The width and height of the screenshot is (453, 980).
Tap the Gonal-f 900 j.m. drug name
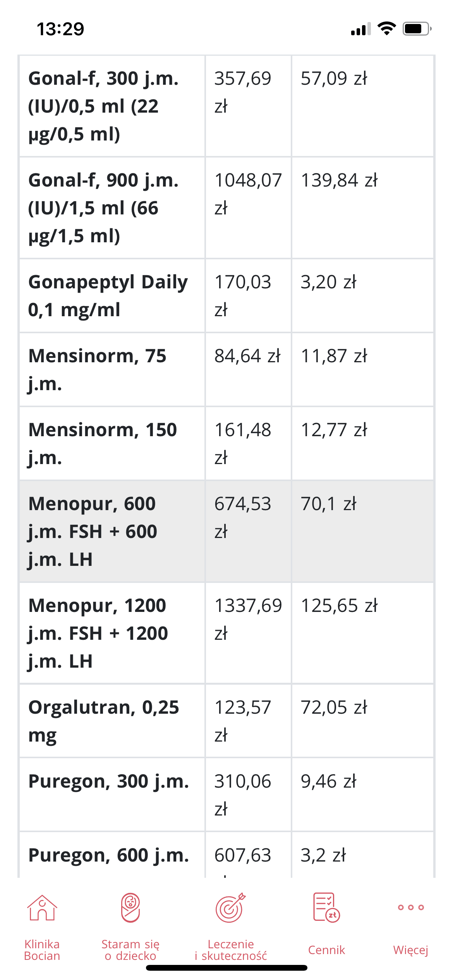click(103, 208)
